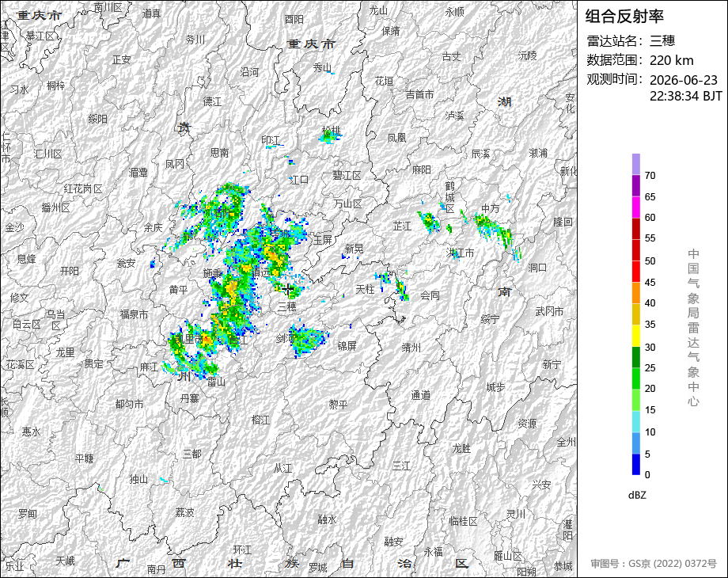
Task: Click the 武冈市 city label
Action: coord(550,311)
